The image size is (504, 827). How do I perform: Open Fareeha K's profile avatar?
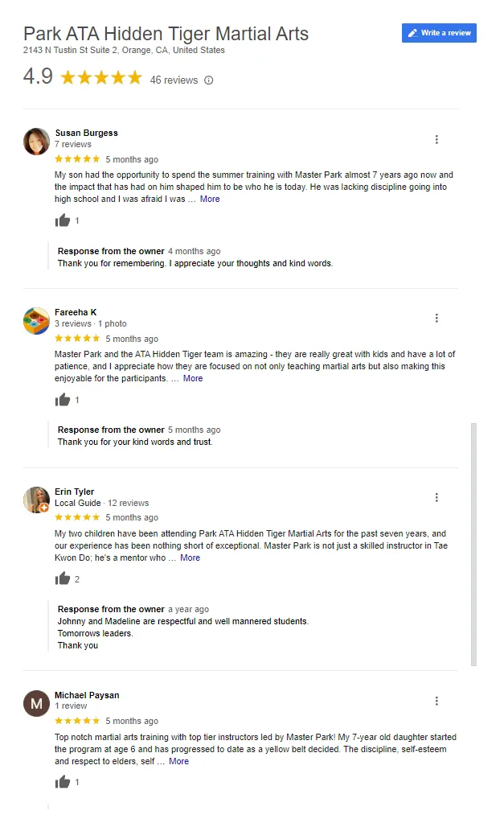pyautogui.click(x=36, y=321)
